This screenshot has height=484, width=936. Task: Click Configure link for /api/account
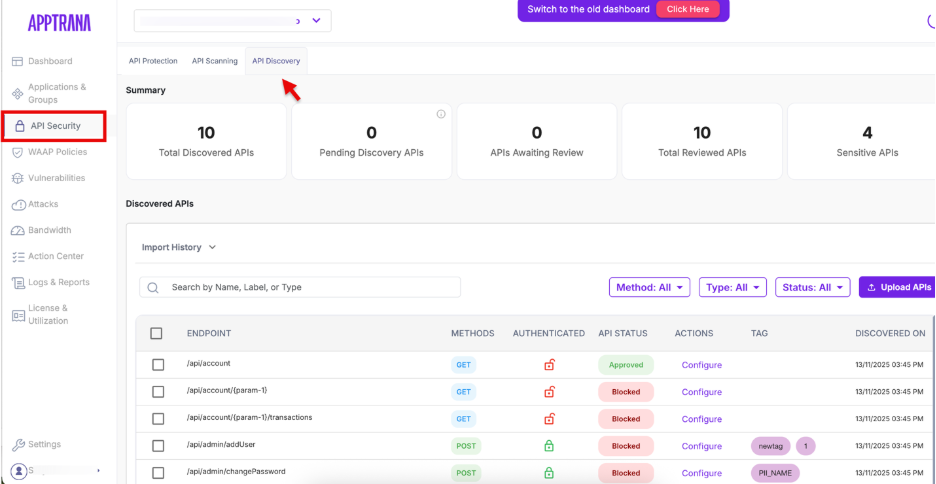pos(701,365)
